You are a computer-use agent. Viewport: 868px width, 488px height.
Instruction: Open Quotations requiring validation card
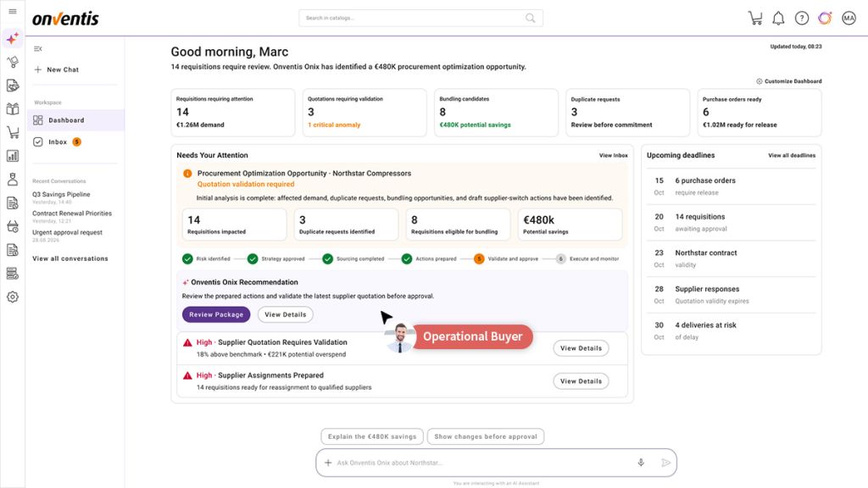[x=364, y=113]
